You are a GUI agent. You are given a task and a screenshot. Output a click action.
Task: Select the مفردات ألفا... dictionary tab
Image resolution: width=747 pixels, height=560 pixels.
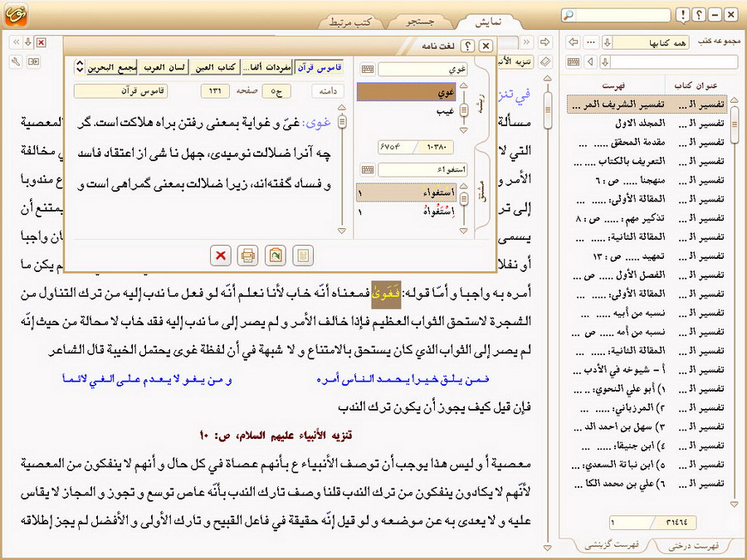click(x=266, y=68)
